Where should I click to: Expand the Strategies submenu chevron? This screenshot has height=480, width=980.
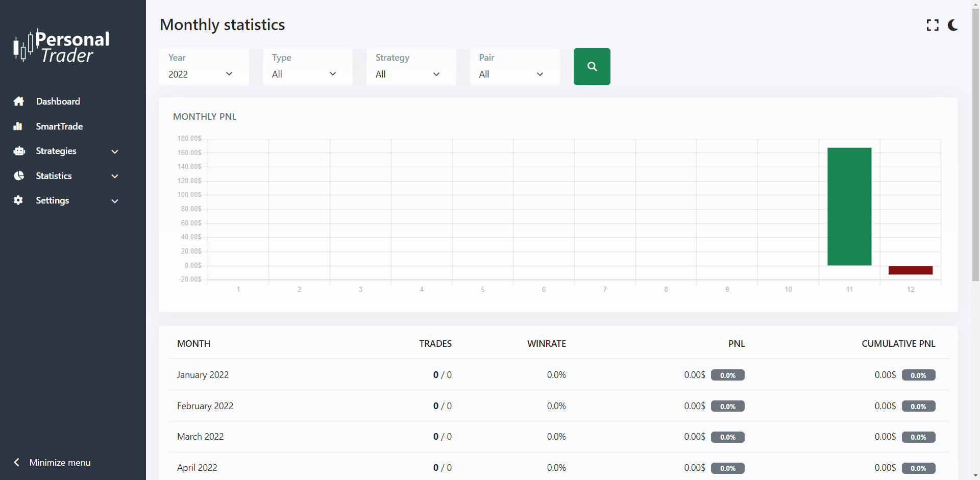coord(115,151)
